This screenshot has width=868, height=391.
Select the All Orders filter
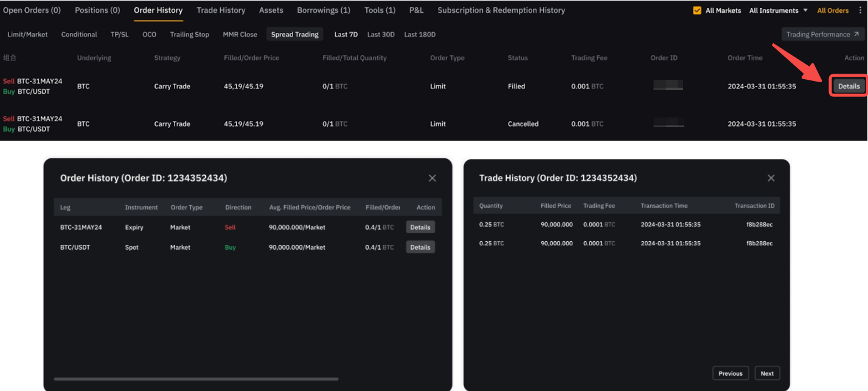(x=833, y=10)
